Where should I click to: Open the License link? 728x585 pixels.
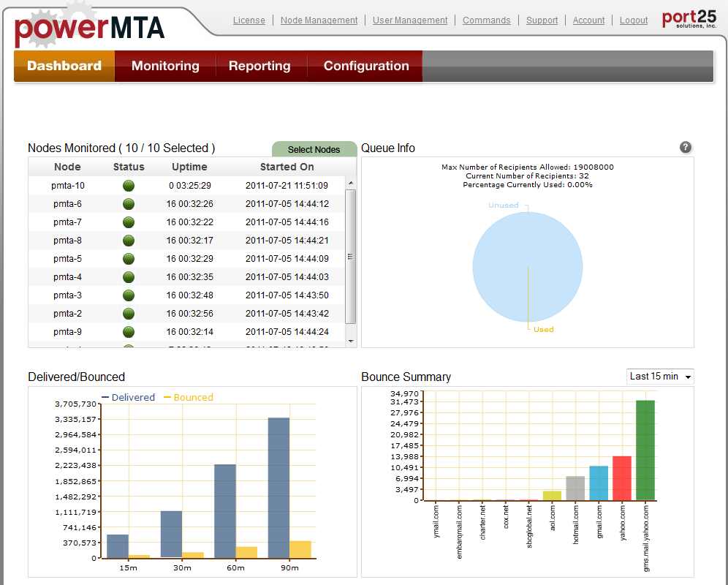click(x=249, y=20)
